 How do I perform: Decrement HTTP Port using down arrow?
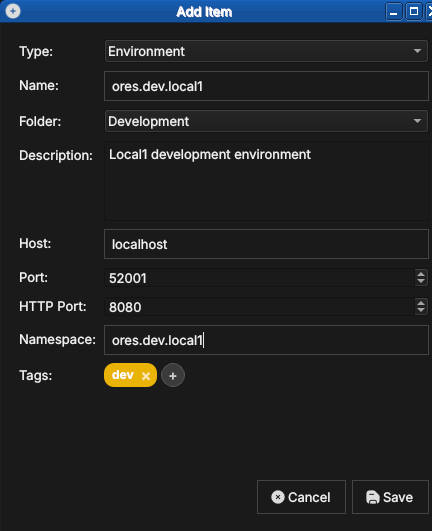(x=421, y=311)
